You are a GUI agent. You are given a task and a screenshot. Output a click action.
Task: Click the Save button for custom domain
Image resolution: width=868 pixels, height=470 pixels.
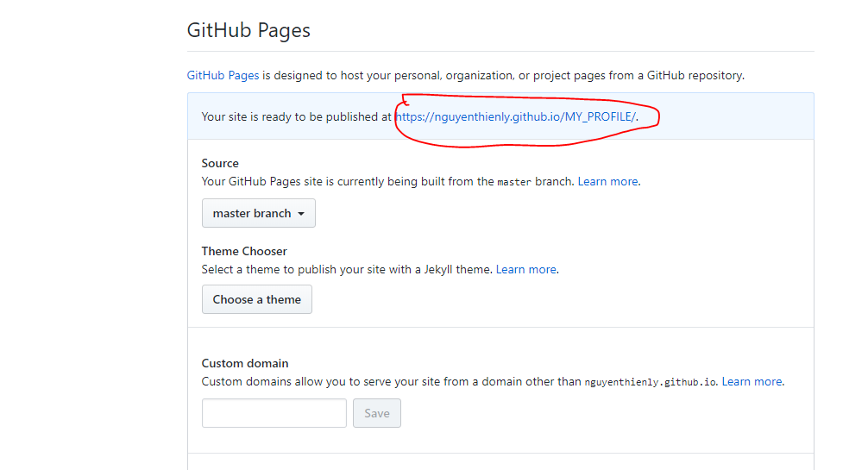pos(377,413)
